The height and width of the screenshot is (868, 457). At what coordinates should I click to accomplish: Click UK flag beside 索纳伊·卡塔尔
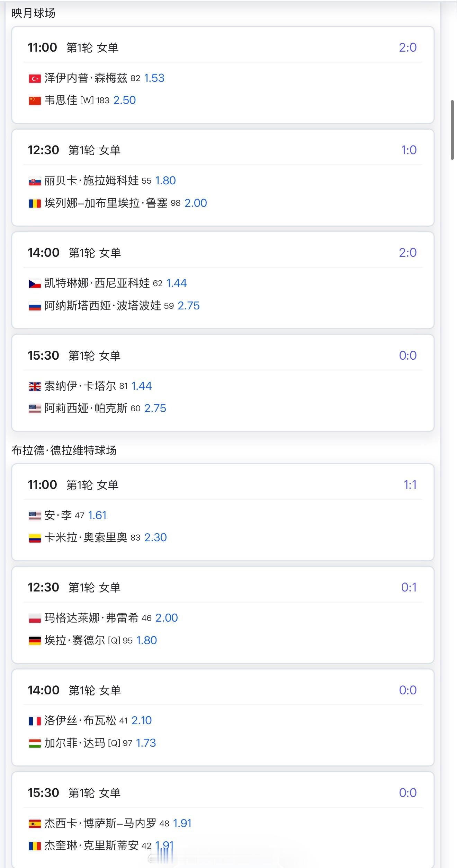point(35,386)
